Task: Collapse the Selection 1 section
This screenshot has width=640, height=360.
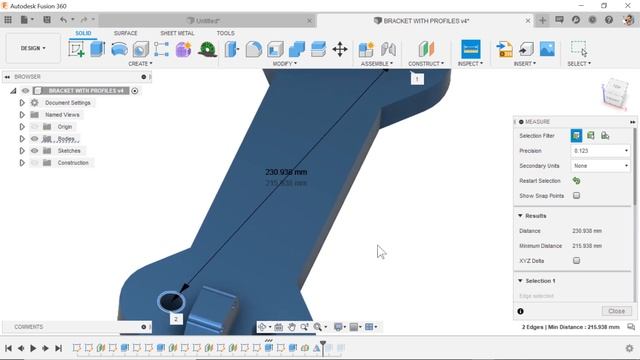Action: [520, 281]
